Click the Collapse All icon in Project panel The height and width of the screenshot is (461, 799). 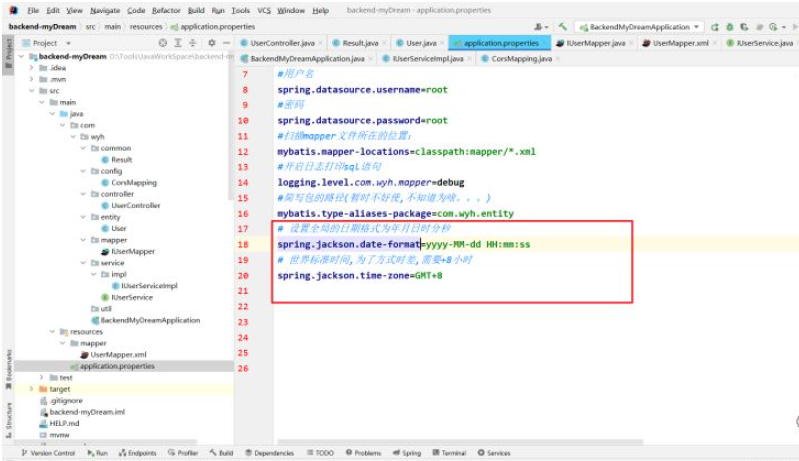click(192, 43)
